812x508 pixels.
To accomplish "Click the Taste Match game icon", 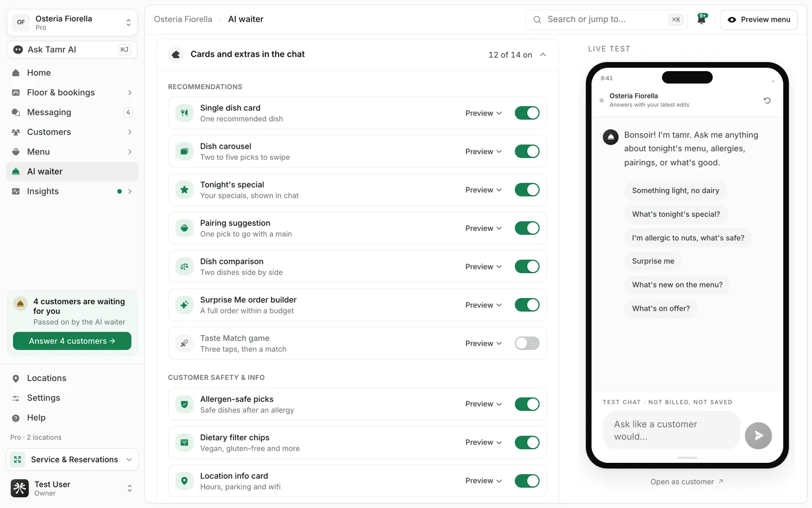I will pyautogui.click(x=184, y=343).
